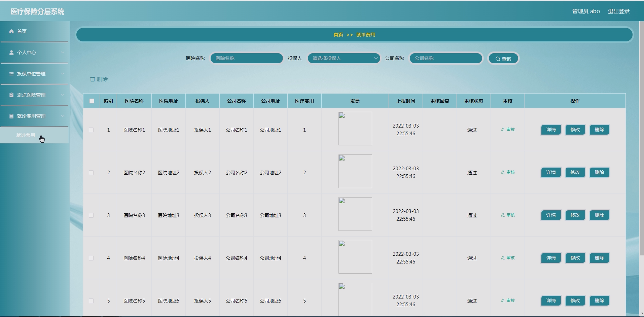Check the checkbox for 医院名称3 row
Screen dimensions: 644x317
[92, 215]
